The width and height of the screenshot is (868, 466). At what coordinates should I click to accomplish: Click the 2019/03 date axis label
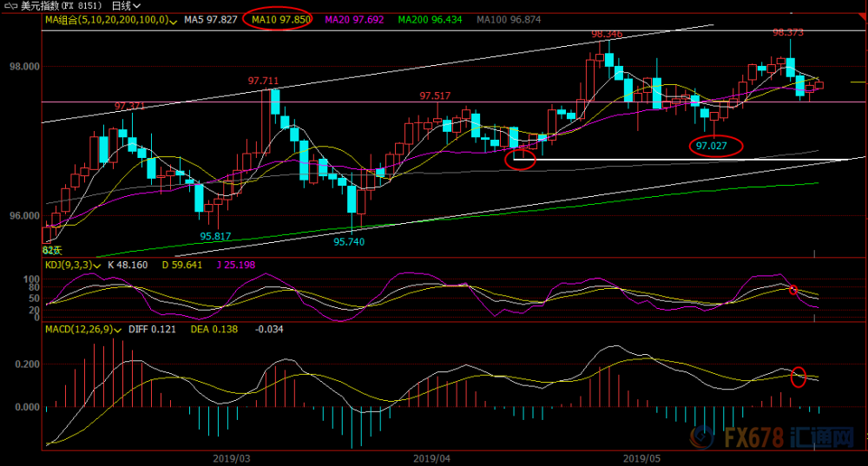(x=232, y=459)
